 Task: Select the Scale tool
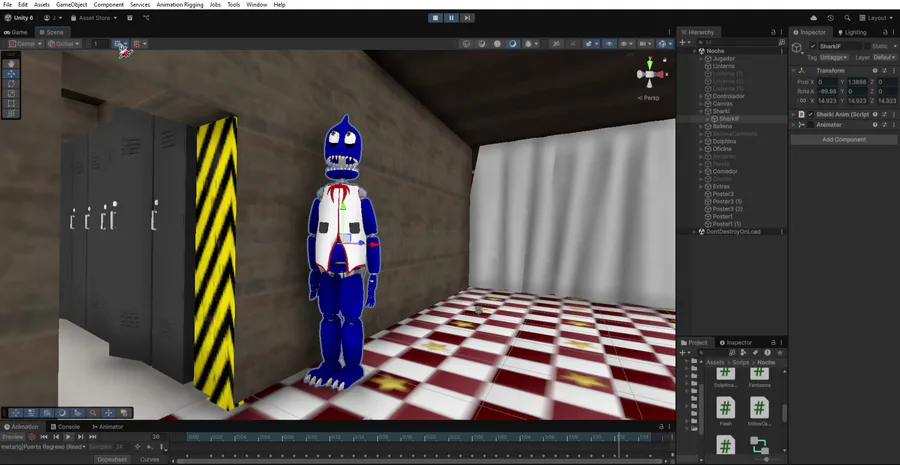[x=11, y=94]
